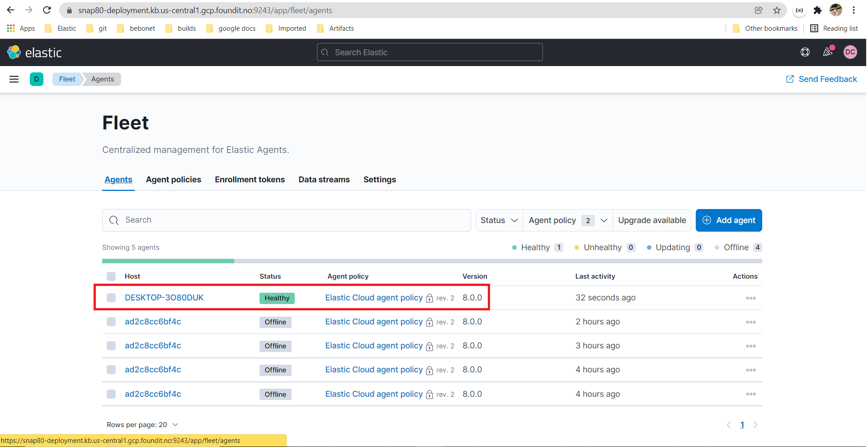
Task: Open the hamburger navigation menu
Action: [x=14, y=79]
